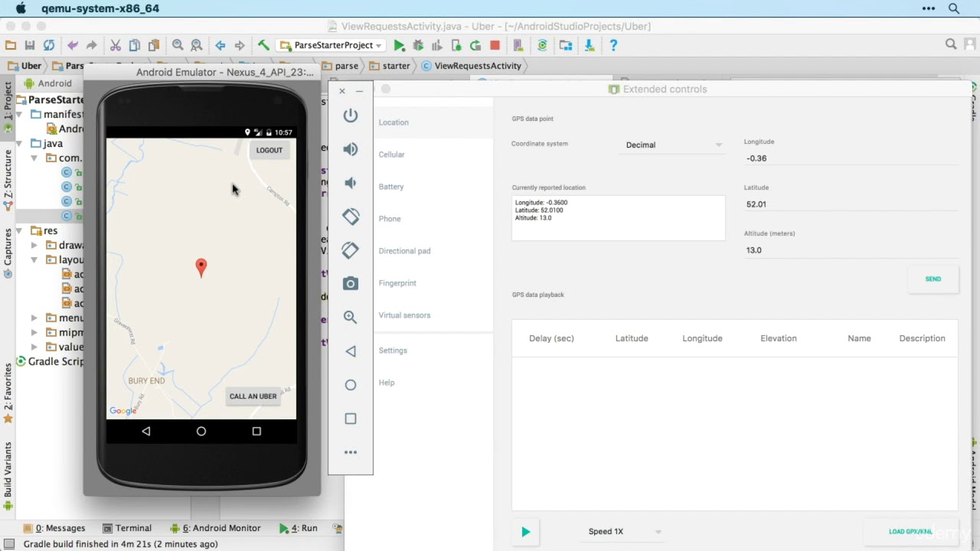Click the Latitude input field
980x551 pixels.
[850, 204]
